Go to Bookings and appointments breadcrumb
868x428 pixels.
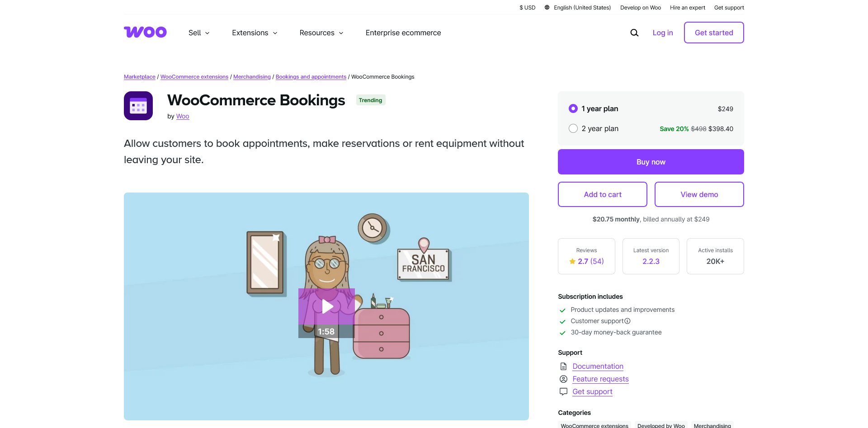tap(311, 77)
